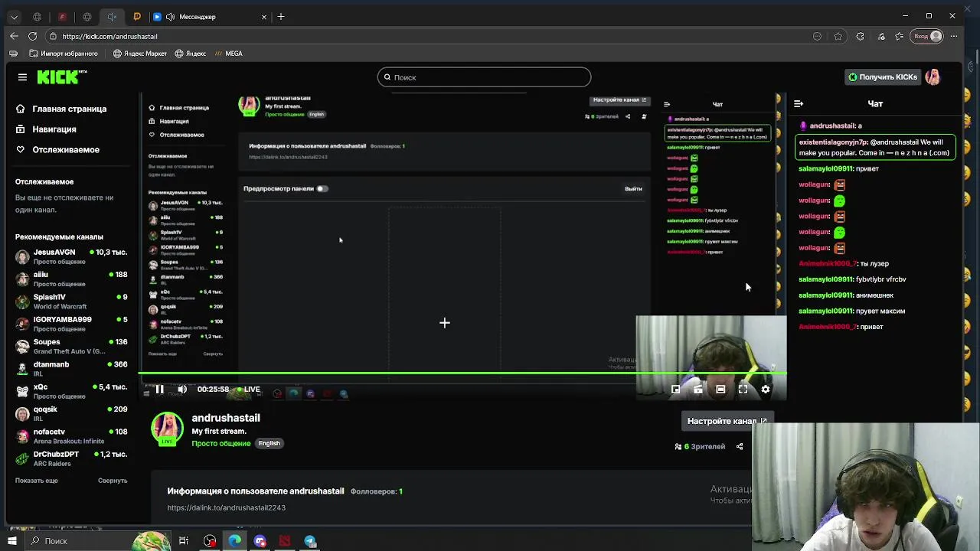Open recommended channel nofacetv
This screenshot has width=980, height=551.
point(71,436)
